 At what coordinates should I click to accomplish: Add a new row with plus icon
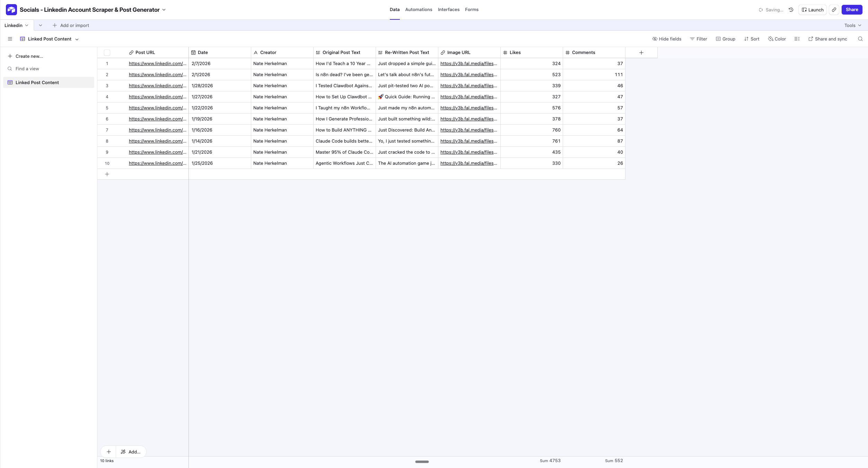point(107,174)
